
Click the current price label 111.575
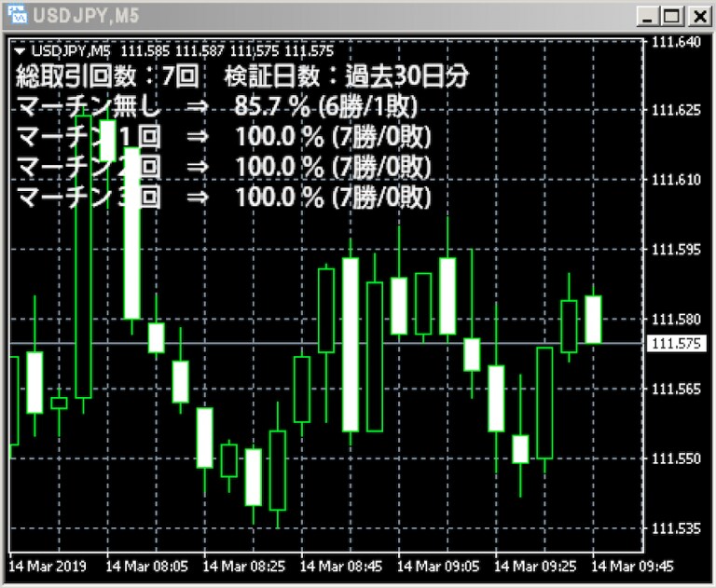click(676, 343)
